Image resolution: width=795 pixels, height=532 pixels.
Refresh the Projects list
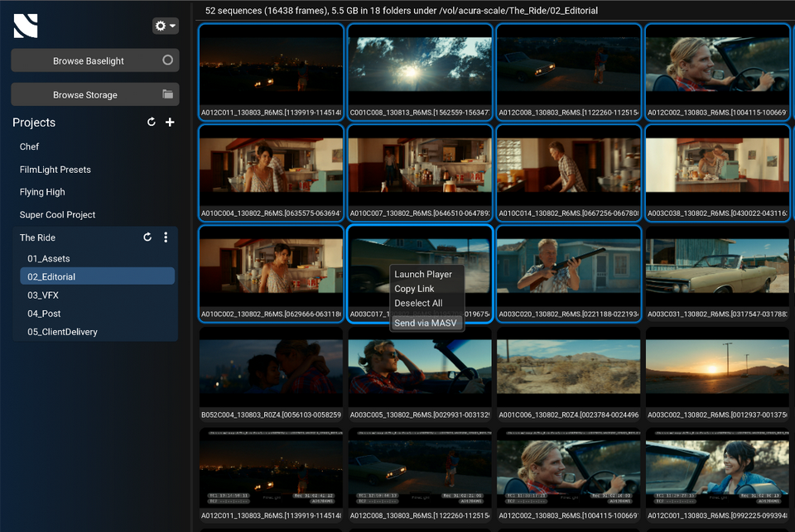coord(151,122)
